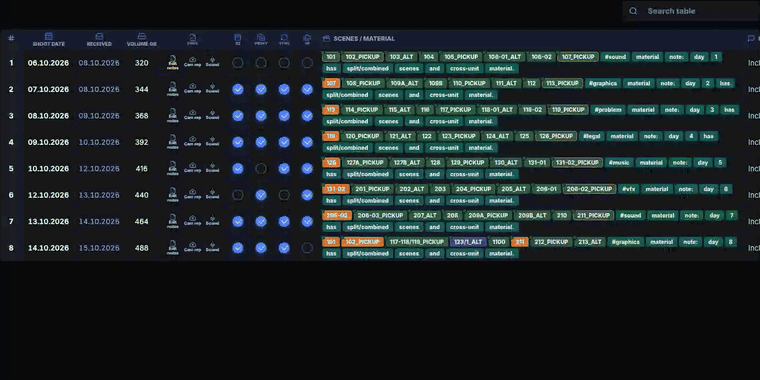The height and width of the screenshot is (380, 760).
Task: Click the orange 131-02 tag in row 6
Action: click(x=335, y=189)
